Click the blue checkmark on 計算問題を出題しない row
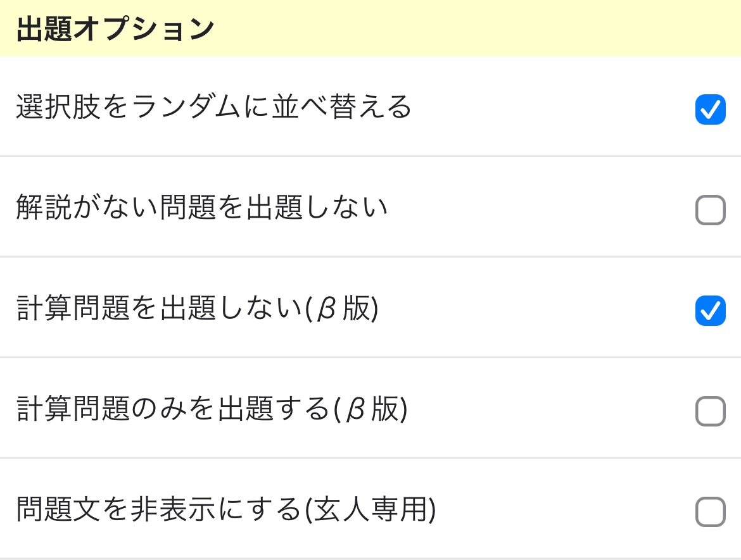 coord(710,310)
